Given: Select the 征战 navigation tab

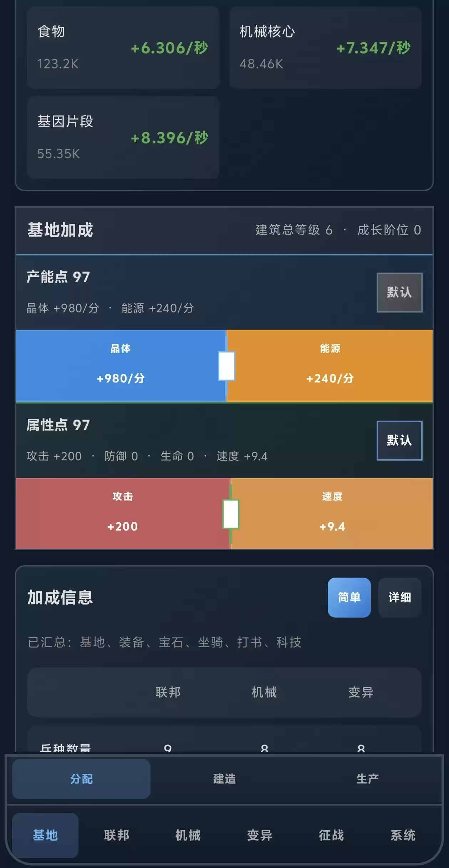Looking at the screenshot, I should pyautogui.click(x=331, y=835).
